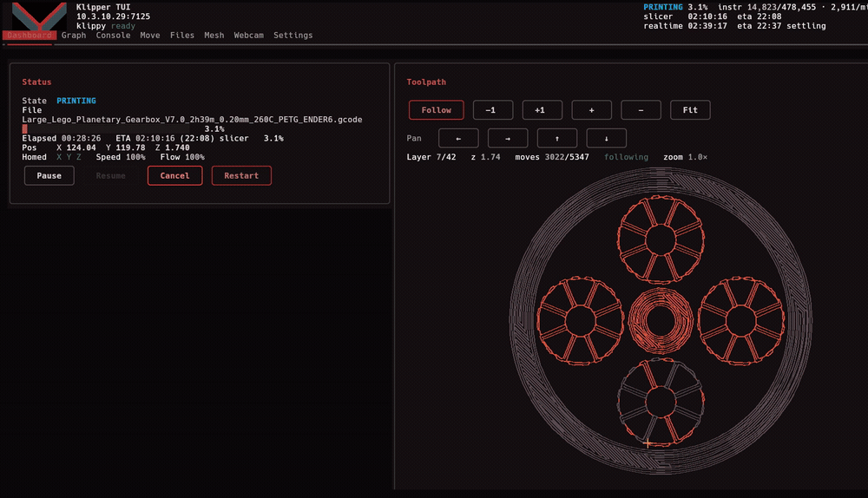This screenshot has height=498, width=868.
Task: Advance to next layer with +1 button
Action: pos(542,110)
